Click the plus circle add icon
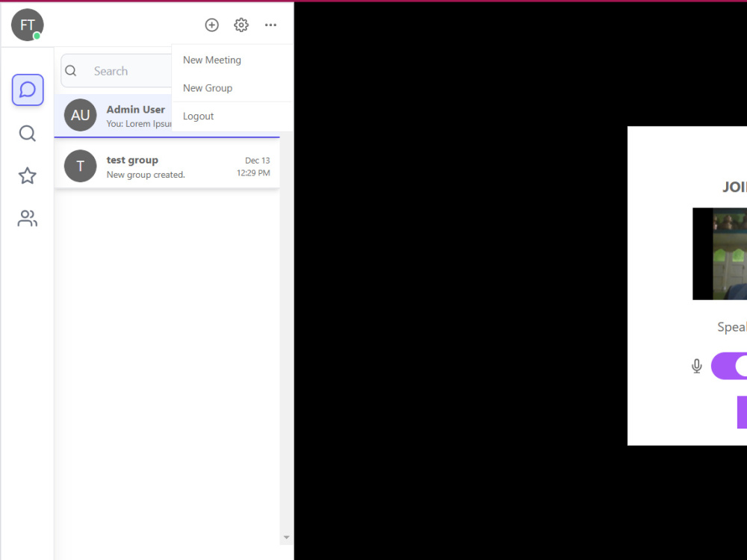Image resolution: width=747 pixels, height=560 pixels. [x=212, y=25]
